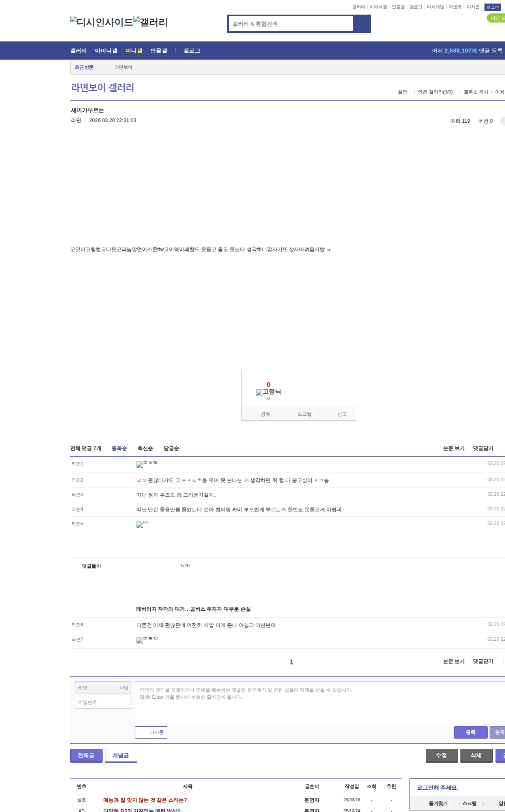The height and width of the screenshot is (812, 505).
Task: Open the 최근방문 recent visits list
Action: (84, 68)
